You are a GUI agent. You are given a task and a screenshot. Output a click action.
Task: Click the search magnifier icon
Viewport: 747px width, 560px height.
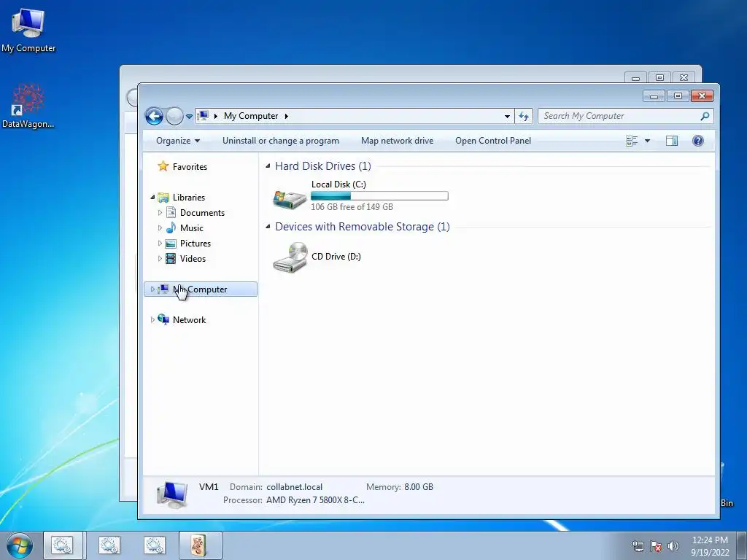[705, 116]
